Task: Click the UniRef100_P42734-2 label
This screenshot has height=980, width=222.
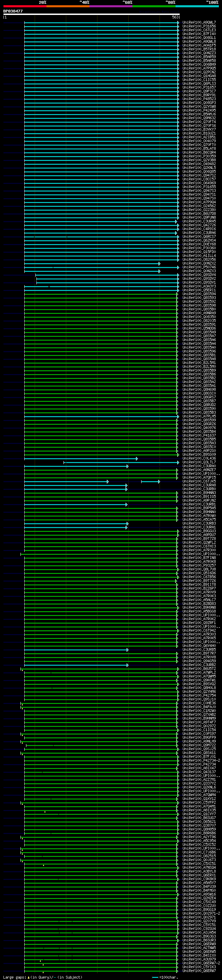Action: 201,761
